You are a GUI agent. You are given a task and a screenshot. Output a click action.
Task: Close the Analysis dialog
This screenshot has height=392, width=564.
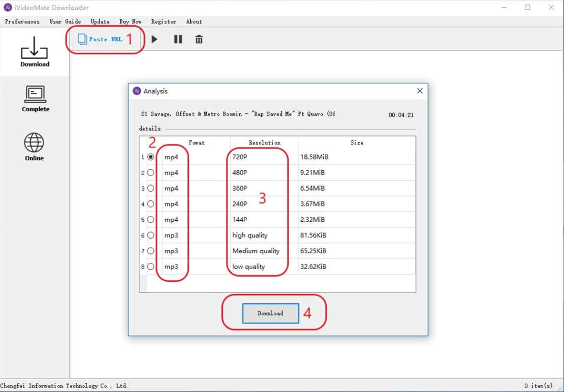[419, 91]
